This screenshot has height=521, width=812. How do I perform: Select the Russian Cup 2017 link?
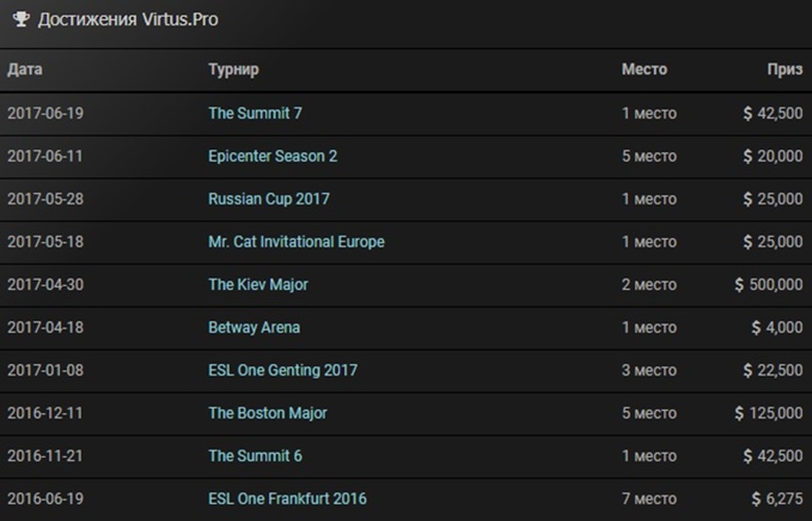pos(269,199)
